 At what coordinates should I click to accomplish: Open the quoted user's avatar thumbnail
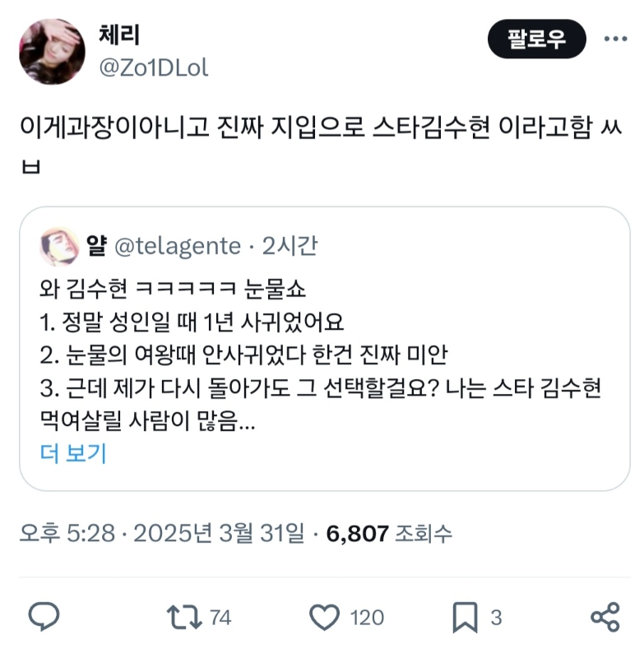[x=59, y=246]
